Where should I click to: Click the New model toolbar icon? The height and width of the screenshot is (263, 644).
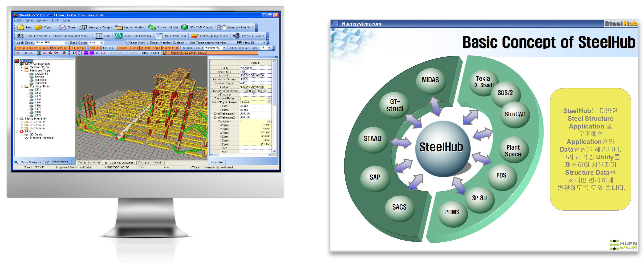[x=21, y=27]
